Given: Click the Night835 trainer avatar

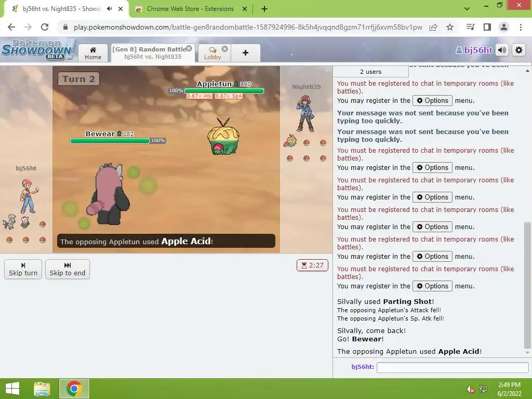Looking at the screenshot, I should [305, 113].
